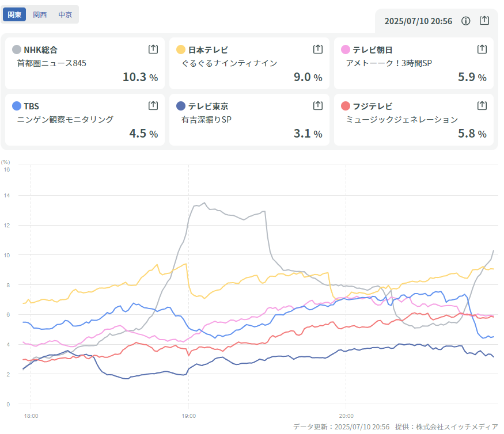The height and width of the screenshot is (434, 504).
Task: Click the 5.9 % rating value
Action: point(472,77)
